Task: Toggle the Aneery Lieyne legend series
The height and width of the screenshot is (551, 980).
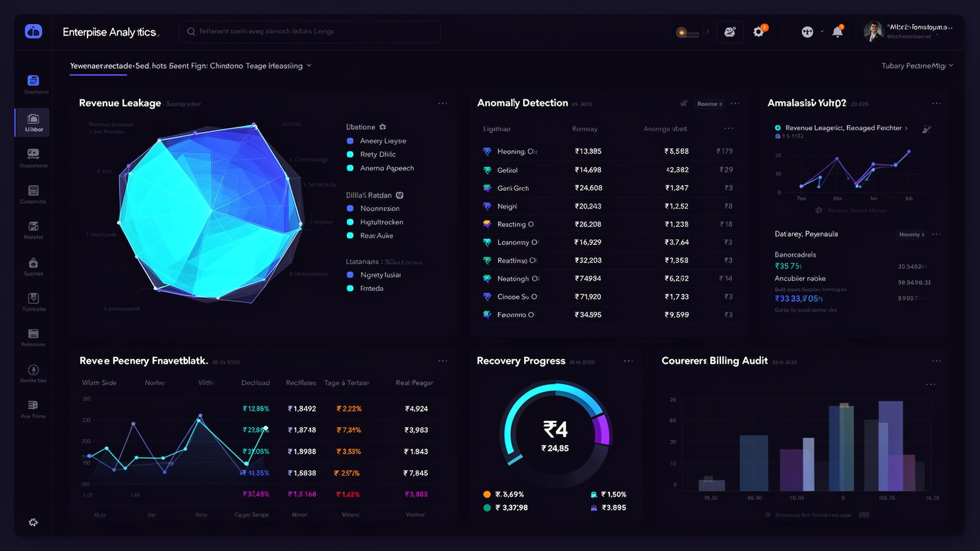Action: coord(350,141)
